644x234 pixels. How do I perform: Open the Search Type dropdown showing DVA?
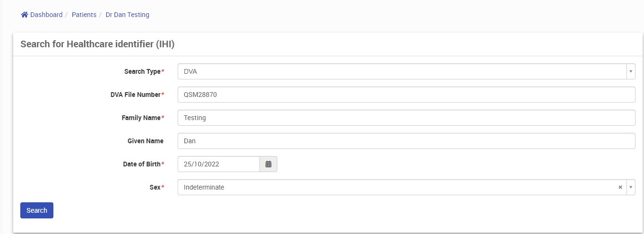[402, 71]
